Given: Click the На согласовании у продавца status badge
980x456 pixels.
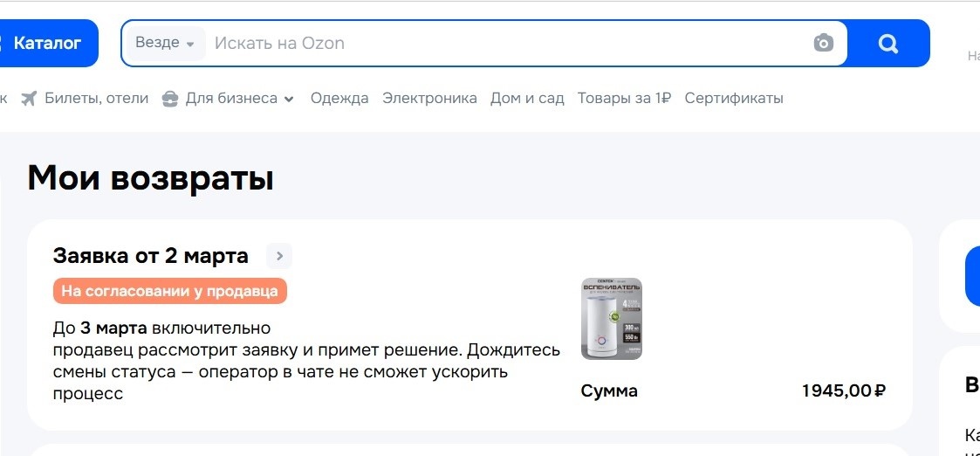Looking at the screenshot, I should coord(170,292).
